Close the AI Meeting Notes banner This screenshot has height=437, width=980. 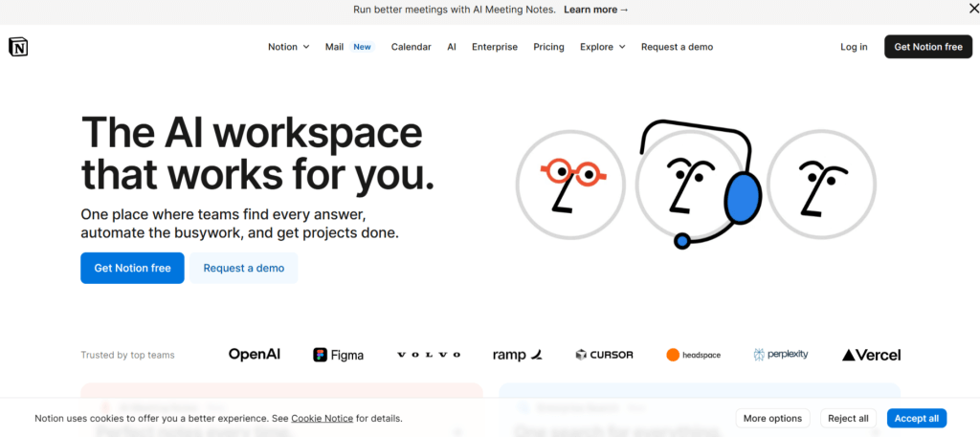(973, 9)
